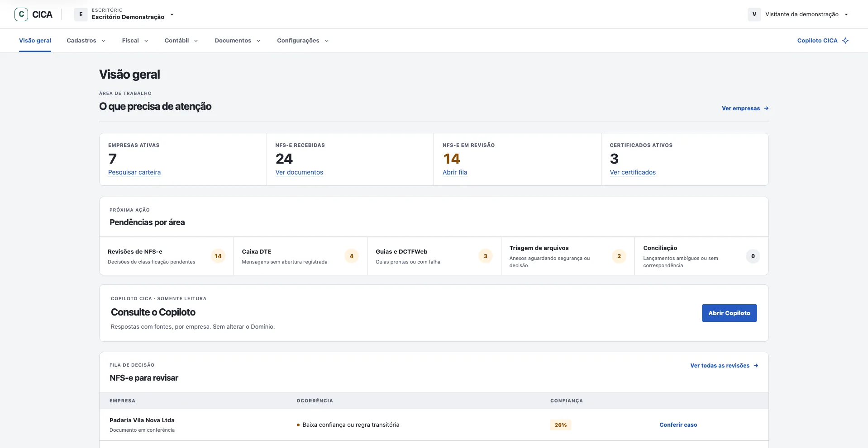Expand the Configurações menu
868x448 pixels.
pos(303,41)
